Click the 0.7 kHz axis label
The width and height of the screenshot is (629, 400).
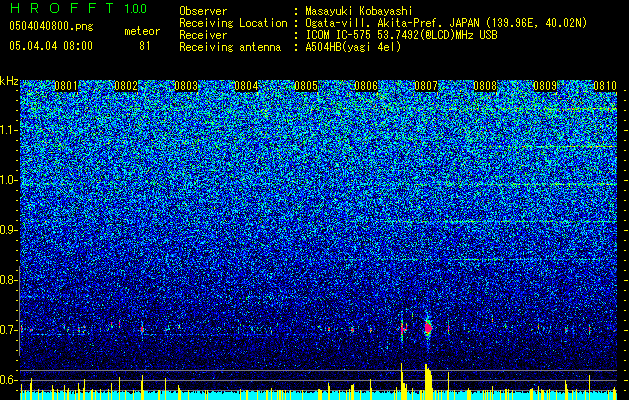[9, 330]
